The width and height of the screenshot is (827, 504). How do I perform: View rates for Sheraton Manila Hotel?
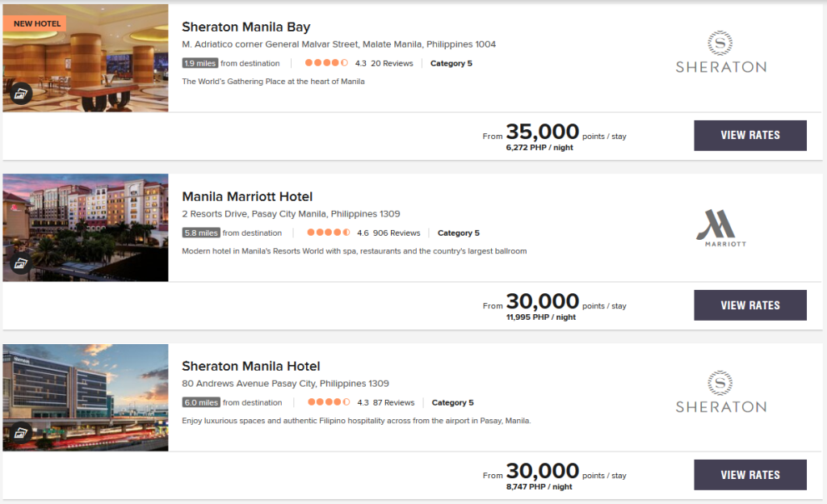pos(749,475)
